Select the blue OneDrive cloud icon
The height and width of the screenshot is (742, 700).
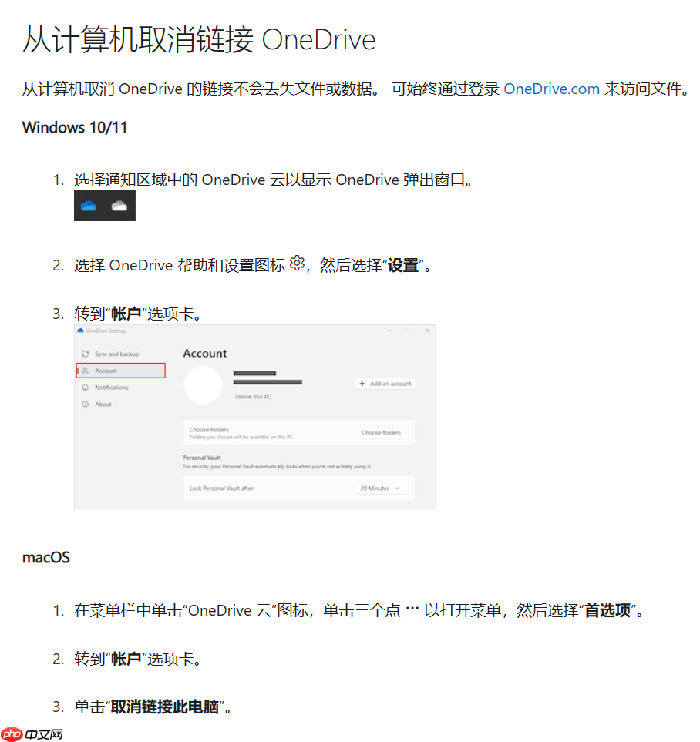click(90, 205)
